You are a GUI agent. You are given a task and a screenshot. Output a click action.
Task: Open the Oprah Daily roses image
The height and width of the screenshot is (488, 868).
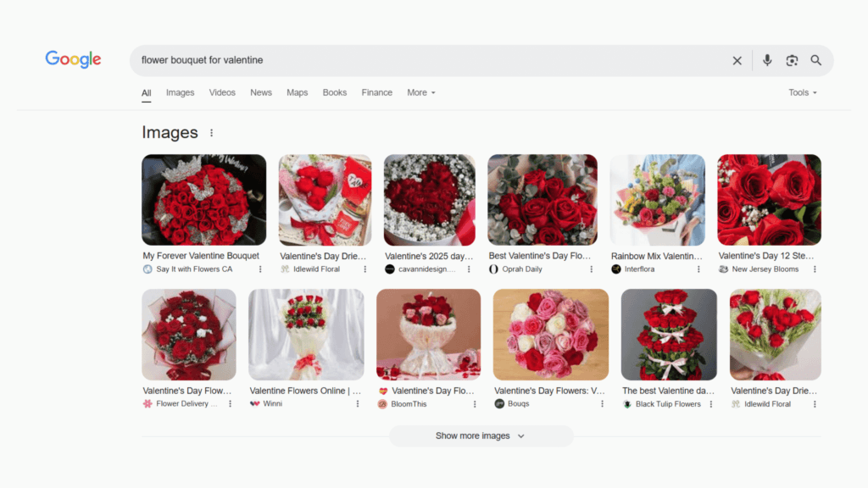click(x=542, y=200)
